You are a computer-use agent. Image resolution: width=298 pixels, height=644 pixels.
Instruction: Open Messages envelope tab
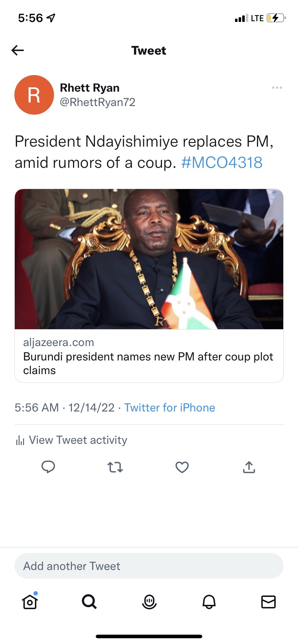click(x=268, y=602)
